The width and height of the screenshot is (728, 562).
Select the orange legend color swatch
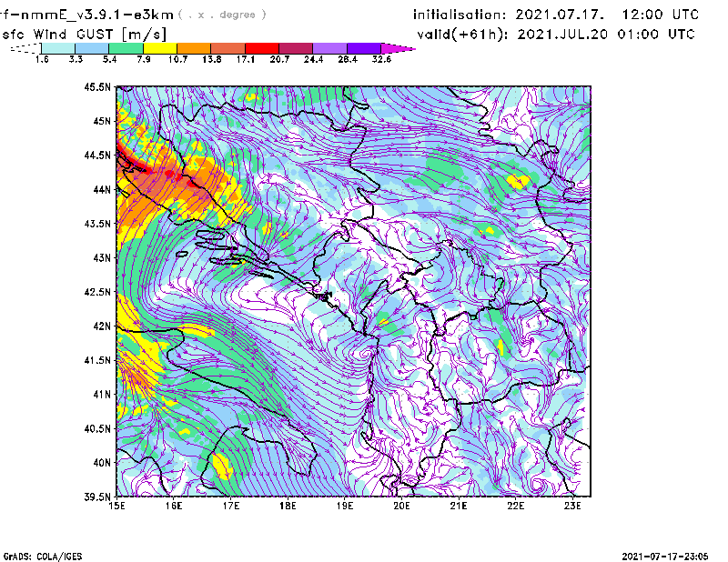pyautogui.click(x=194, y=48)
